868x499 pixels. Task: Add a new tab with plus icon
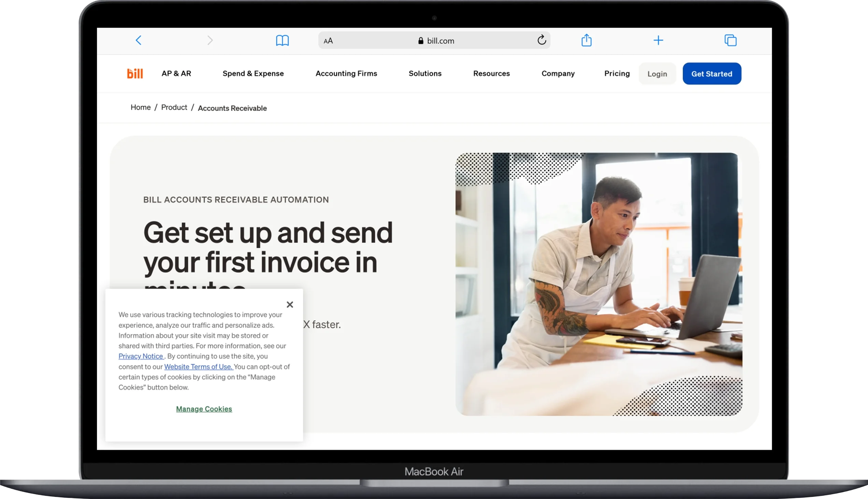(x=658, y=40)
